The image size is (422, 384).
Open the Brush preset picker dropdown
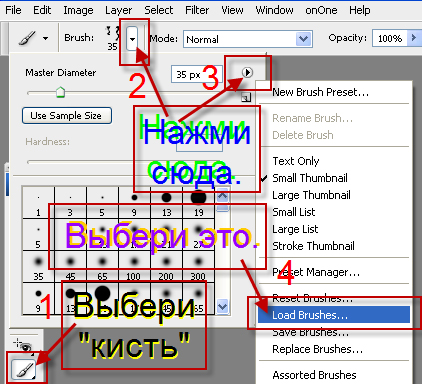click(x=132, y=38)
